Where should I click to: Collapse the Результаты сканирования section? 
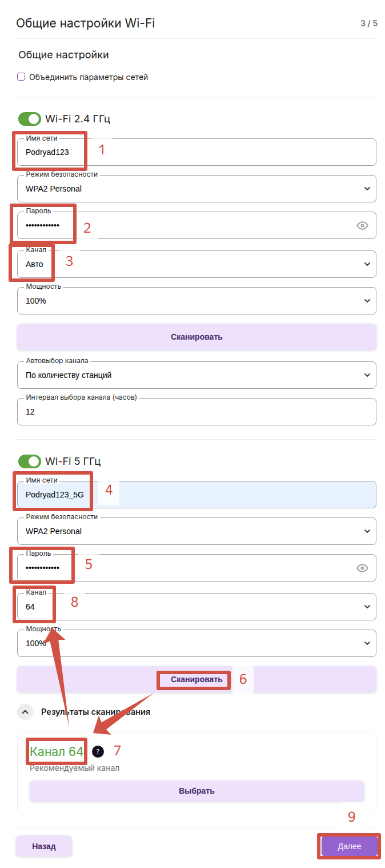click(25, 712)
